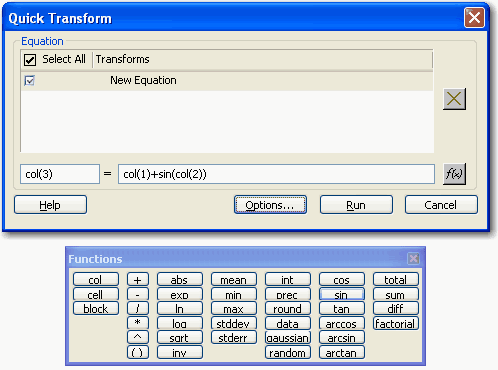Insert the gaussian function
The image size is (498, 370).
[x=288, y=337]
